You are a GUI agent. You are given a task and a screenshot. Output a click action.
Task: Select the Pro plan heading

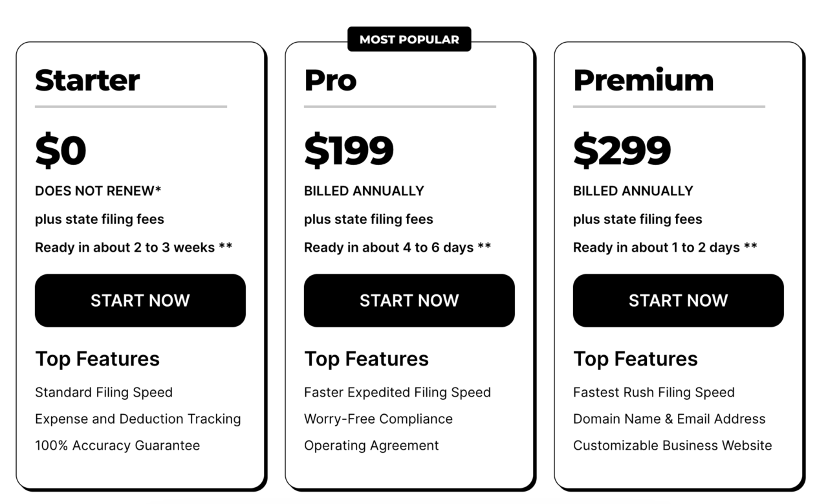tap(331, 80)
